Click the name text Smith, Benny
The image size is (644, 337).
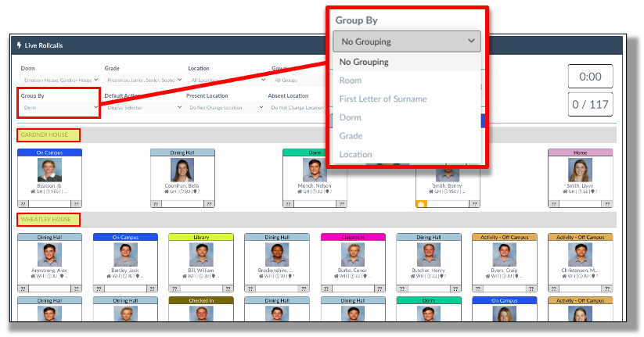coord(448,186)
